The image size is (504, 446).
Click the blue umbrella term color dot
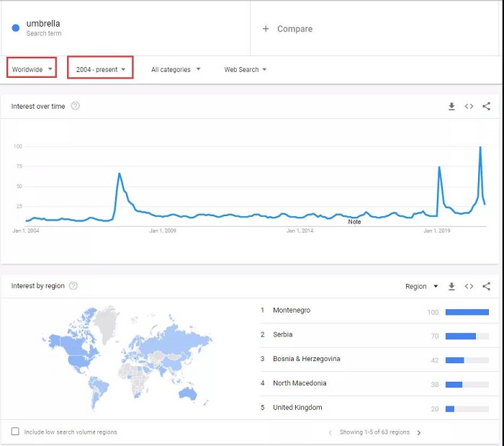tap(16, 28)
